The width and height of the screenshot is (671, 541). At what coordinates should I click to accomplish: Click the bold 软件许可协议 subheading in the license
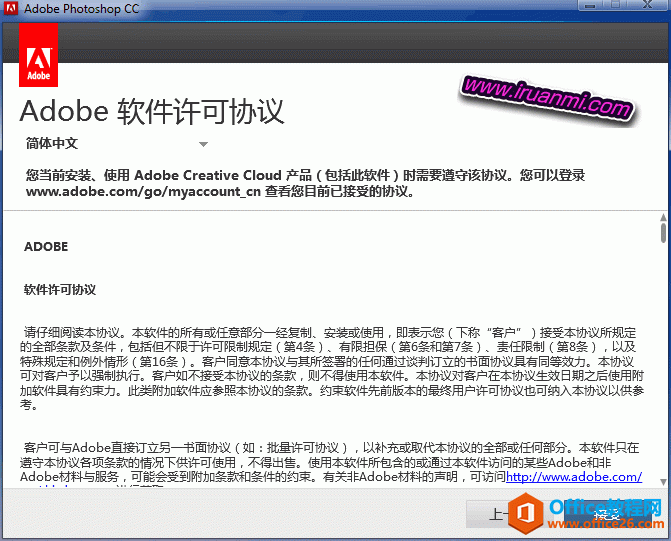pyautogui.click(x=60, y=290)
